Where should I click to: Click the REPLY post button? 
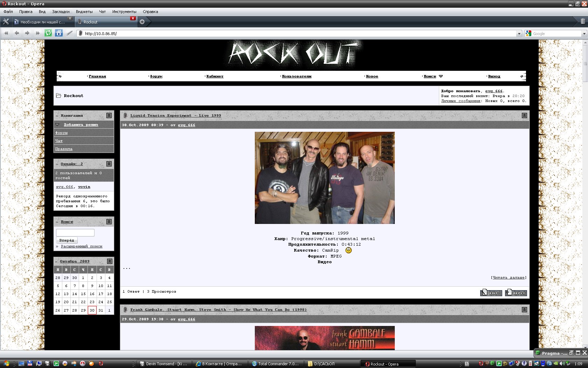coord(516,293)
